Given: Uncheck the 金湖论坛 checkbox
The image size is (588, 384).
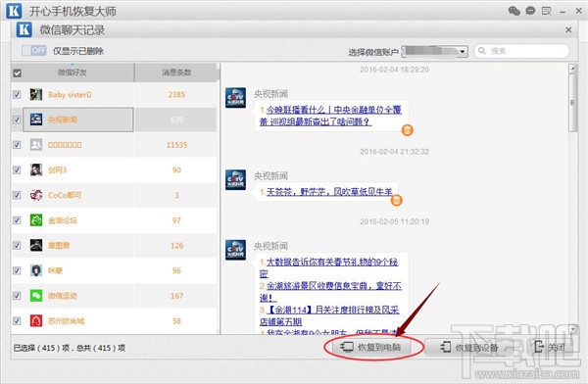Looking at the screenshot, I should 17,220.
